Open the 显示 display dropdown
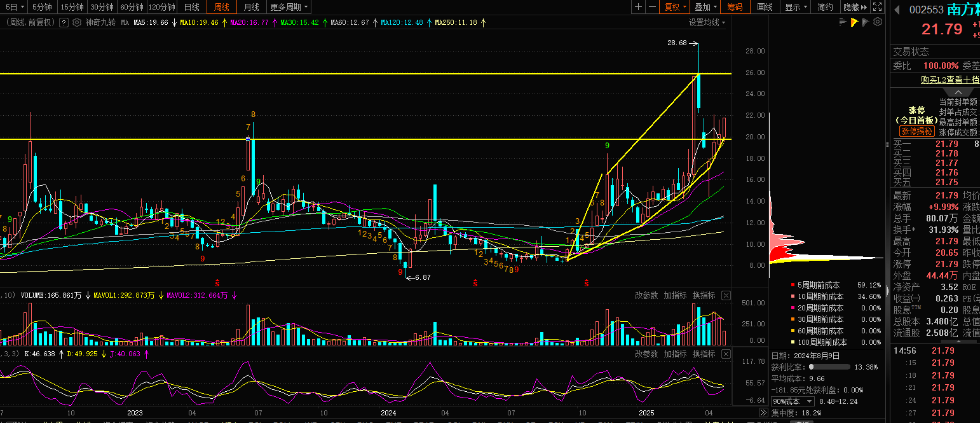 pyautogui.click(x=796, y=7)
